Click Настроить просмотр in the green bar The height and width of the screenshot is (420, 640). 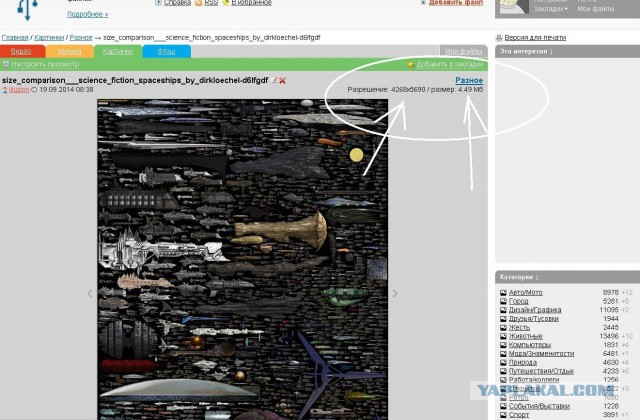click(45, 64)
